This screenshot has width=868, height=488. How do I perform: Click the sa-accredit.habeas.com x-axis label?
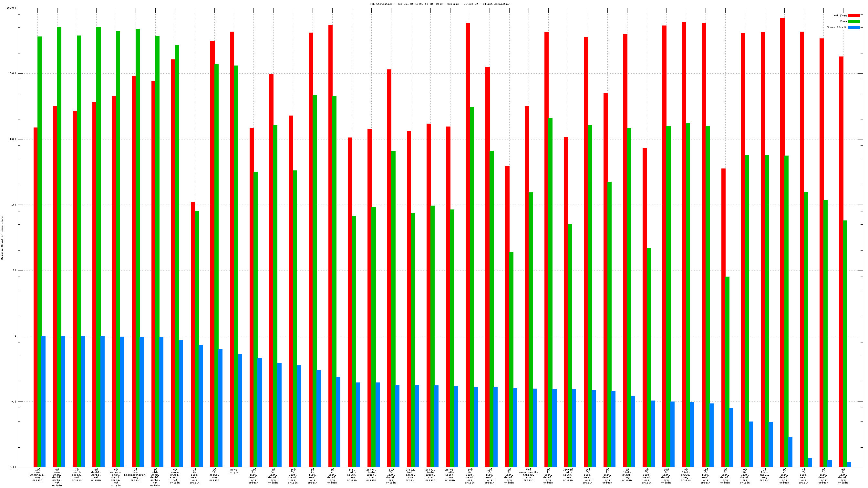[528, 474]
